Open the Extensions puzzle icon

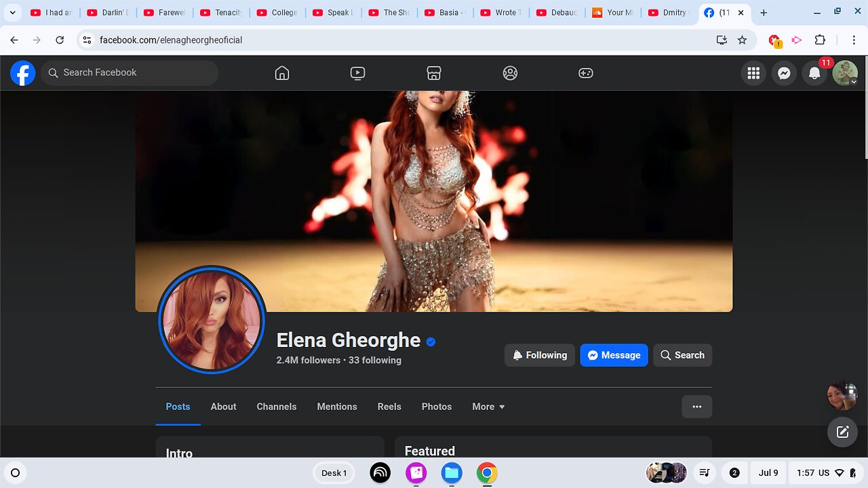(x=820, y=40)
